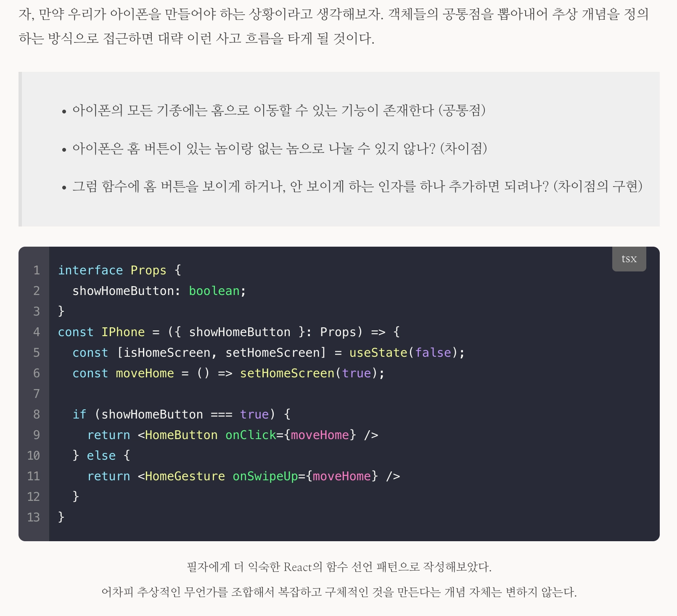The image size is (677, 616).
Task: Click the bullet ending with "(공통점)"
Action: point(279,111)
